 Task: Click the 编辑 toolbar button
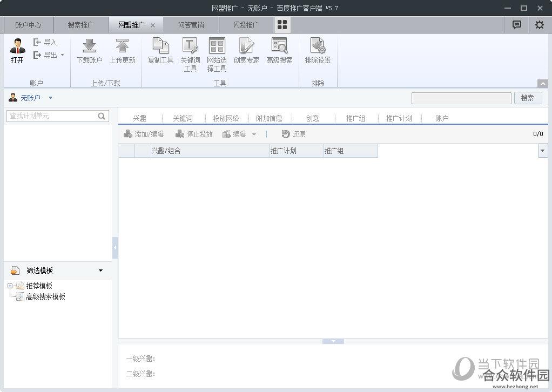234,134
